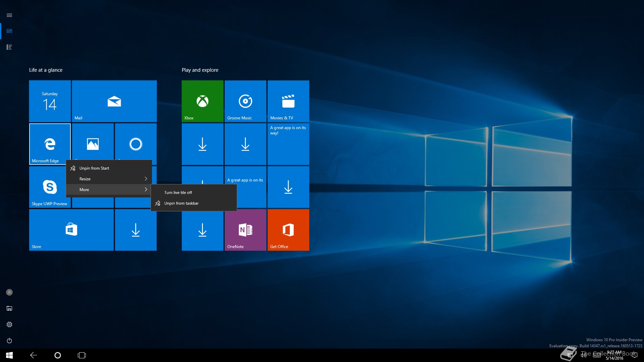The width and height of the screenshot is (644, 362).
Task: Open the 'A great app is on its way!' tile
Action: pos(288,144)
